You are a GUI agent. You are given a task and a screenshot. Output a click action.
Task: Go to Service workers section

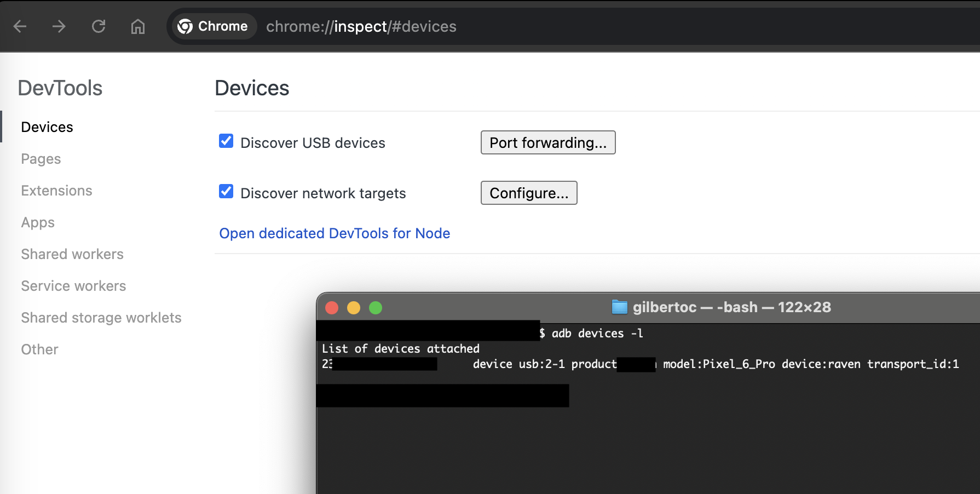coord(73,286)
